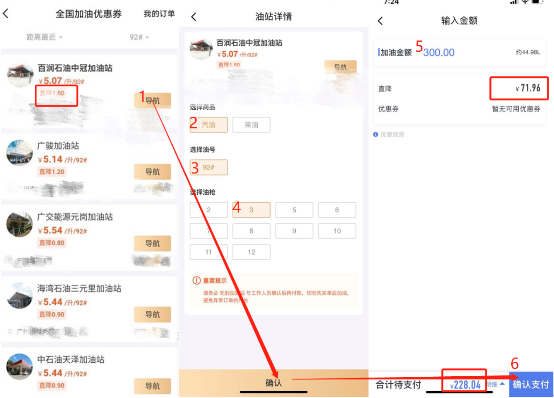
Task: Tap 确认支付 button
Action: click(x=531, y=384)
